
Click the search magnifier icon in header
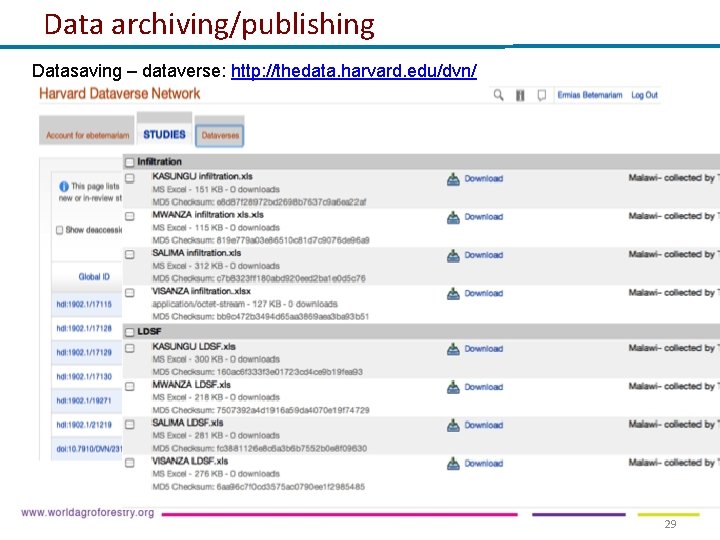498,95
